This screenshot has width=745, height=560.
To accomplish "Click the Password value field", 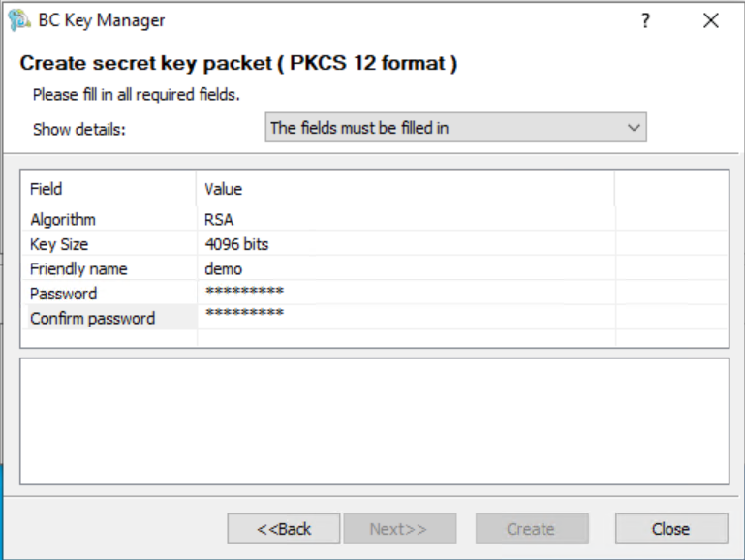I will click(x=244, y=292).
